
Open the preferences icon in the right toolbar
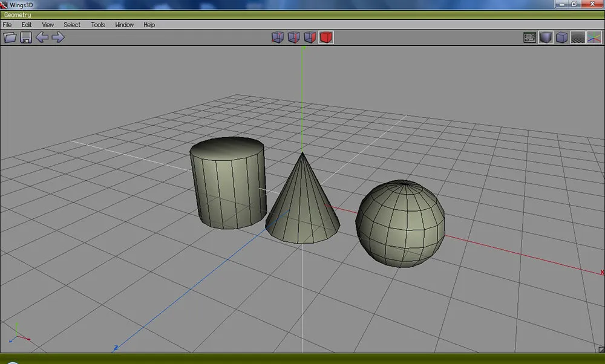tap(530, 37)
